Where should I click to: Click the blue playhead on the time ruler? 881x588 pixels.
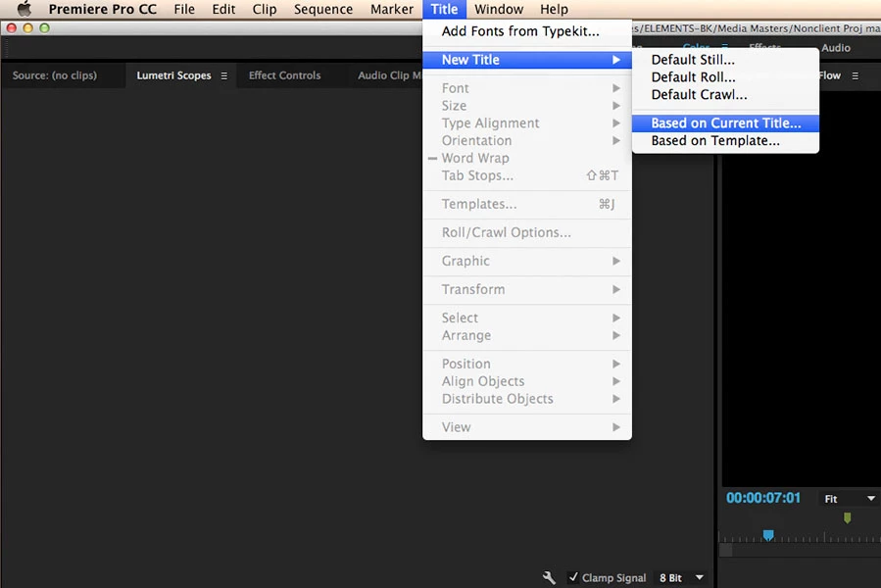768,535
